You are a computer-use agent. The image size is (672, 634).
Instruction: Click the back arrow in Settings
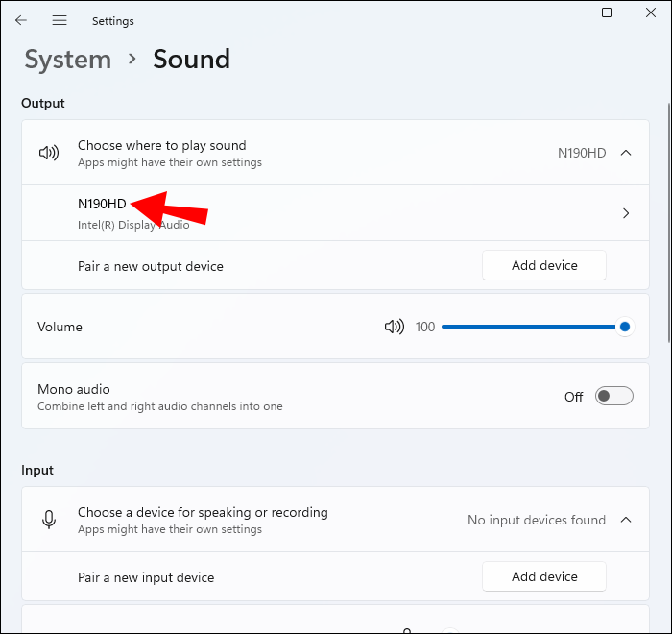click(x=21, y=20)
